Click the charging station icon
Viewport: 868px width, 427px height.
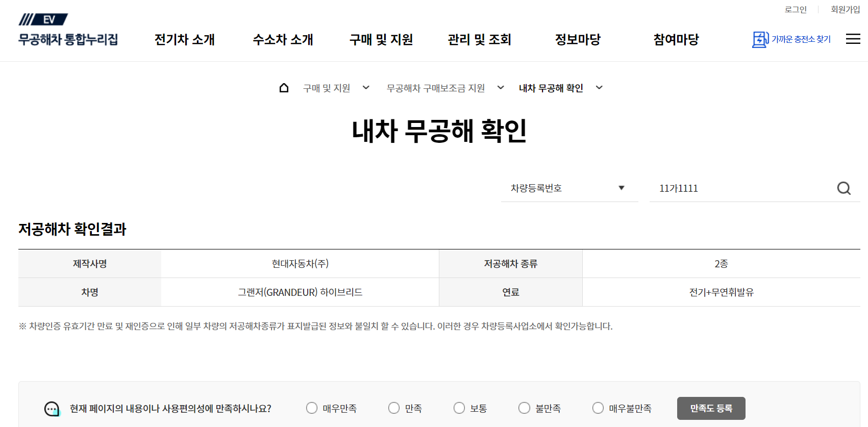(x=760, y=39)
